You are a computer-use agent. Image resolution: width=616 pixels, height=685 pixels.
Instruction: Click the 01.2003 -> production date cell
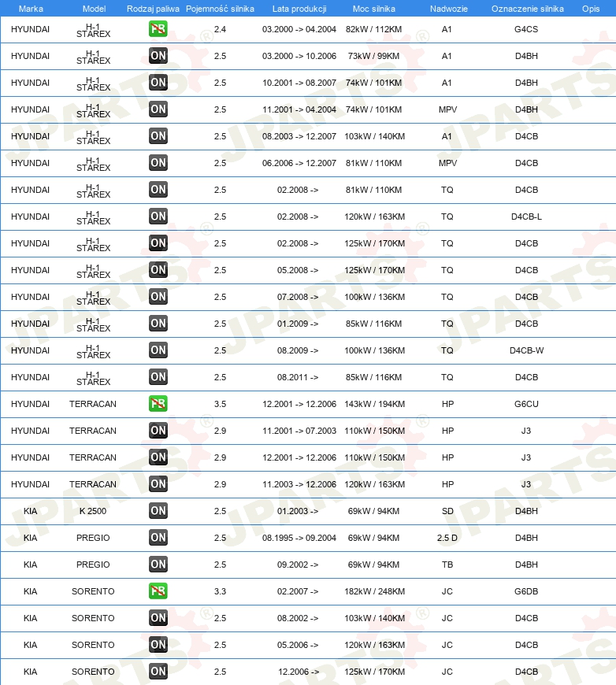[298, 511]
